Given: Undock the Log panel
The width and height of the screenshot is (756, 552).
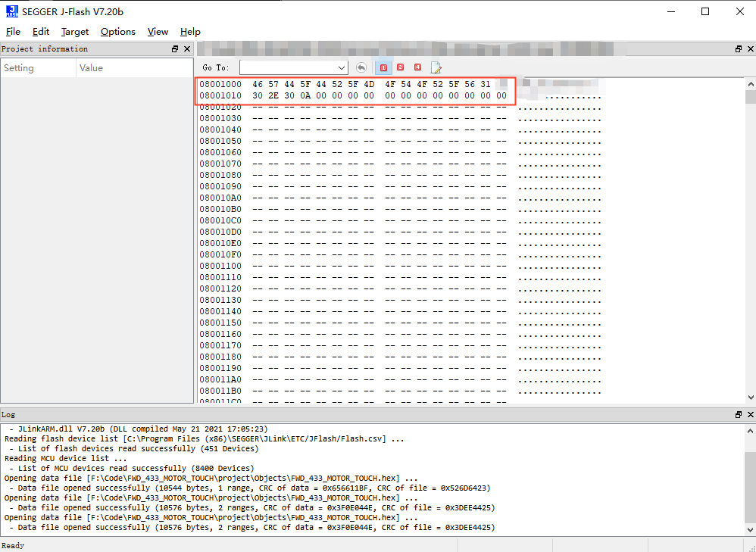Looking at the screenshot, I should (x=738, y=415).
